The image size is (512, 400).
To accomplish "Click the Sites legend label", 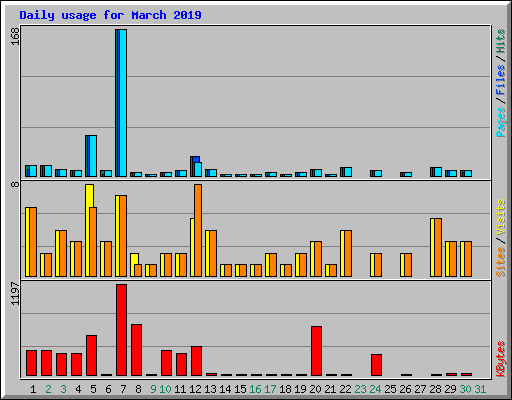I will (501, 262).
